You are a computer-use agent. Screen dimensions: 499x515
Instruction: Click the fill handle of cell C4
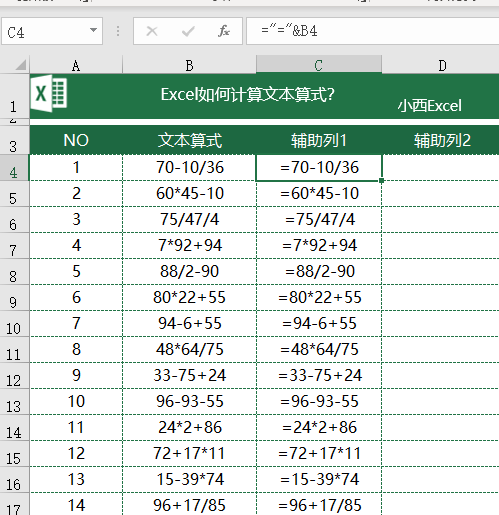(x=381, y=180)
